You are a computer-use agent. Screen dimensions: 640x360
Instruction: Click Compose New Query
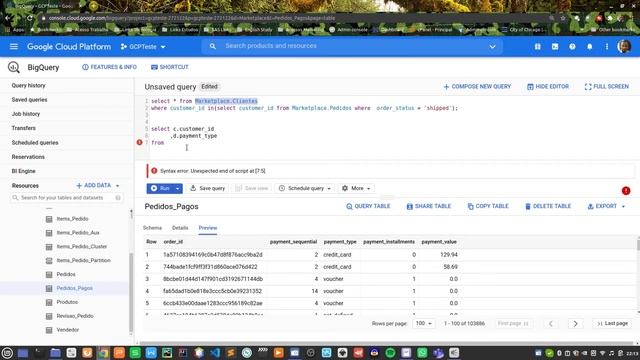click(x=477, y=87)
